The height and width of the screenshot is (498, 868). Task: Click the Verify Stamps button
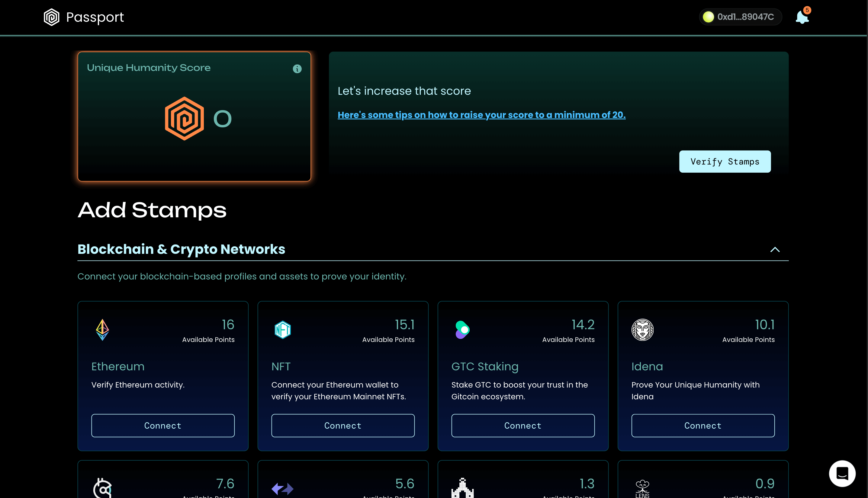(x=725, y=161)
